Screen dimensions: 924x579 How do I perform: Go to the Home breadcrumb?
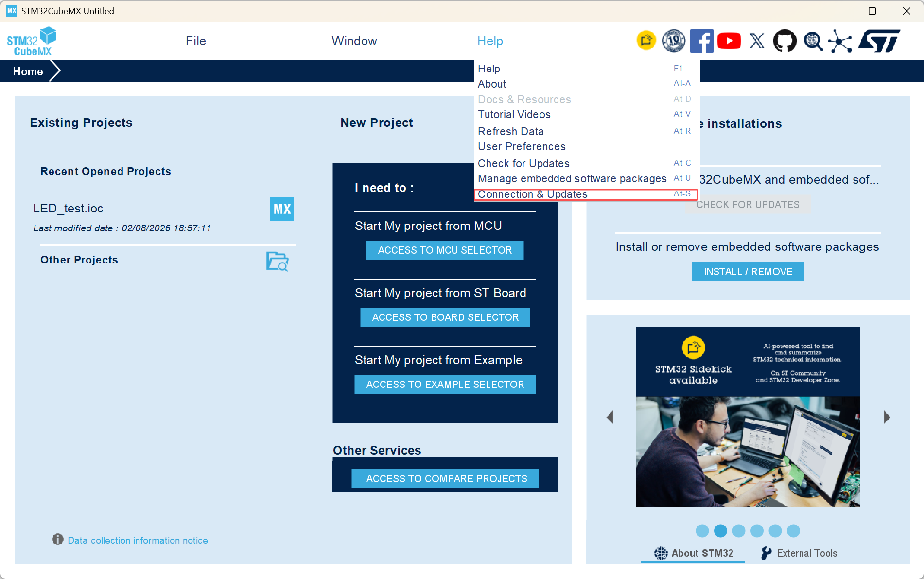28,71
